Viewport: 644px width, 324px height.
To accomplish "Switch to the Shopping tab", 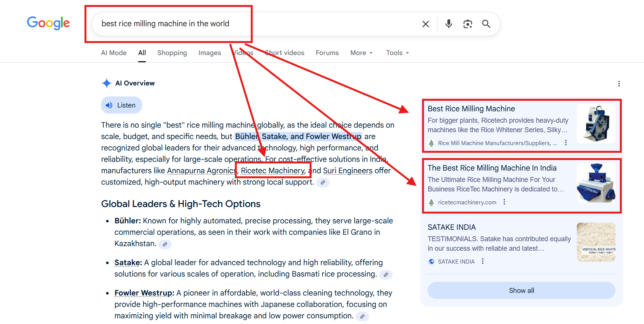I will pos(172,53).
